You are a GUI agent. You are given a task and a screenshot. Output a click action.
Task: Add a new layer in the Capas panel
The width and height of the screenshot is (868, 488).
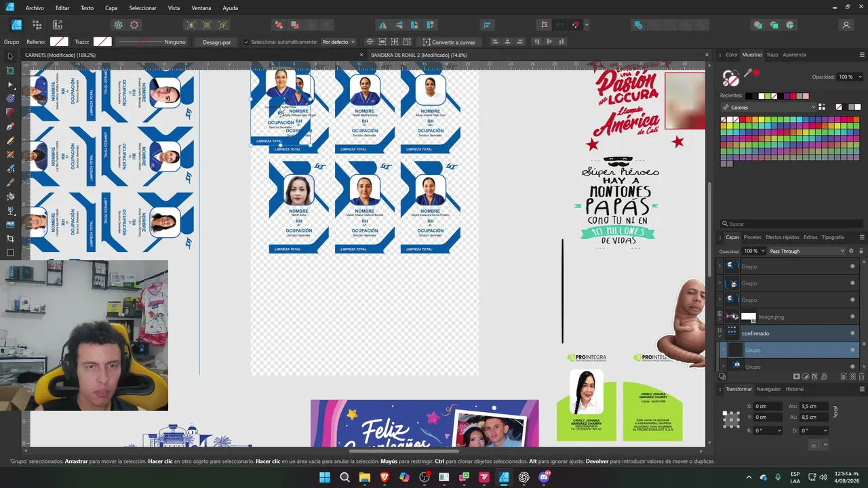coord(844,376)
